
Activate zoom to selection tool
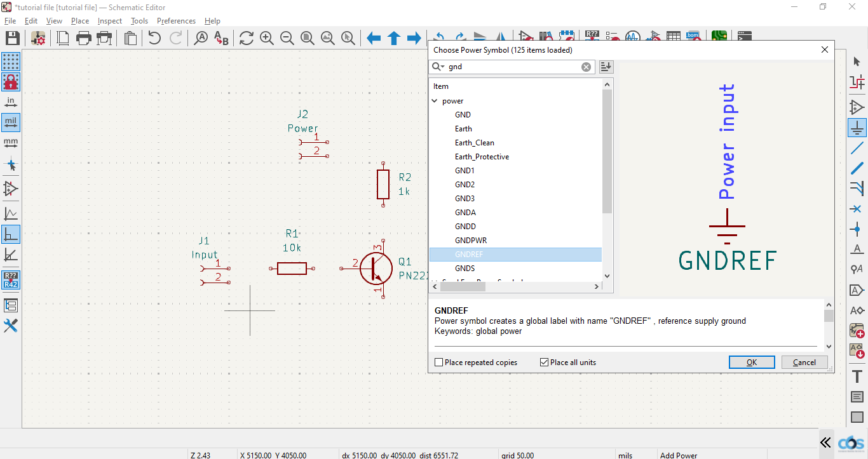point(348,38)
